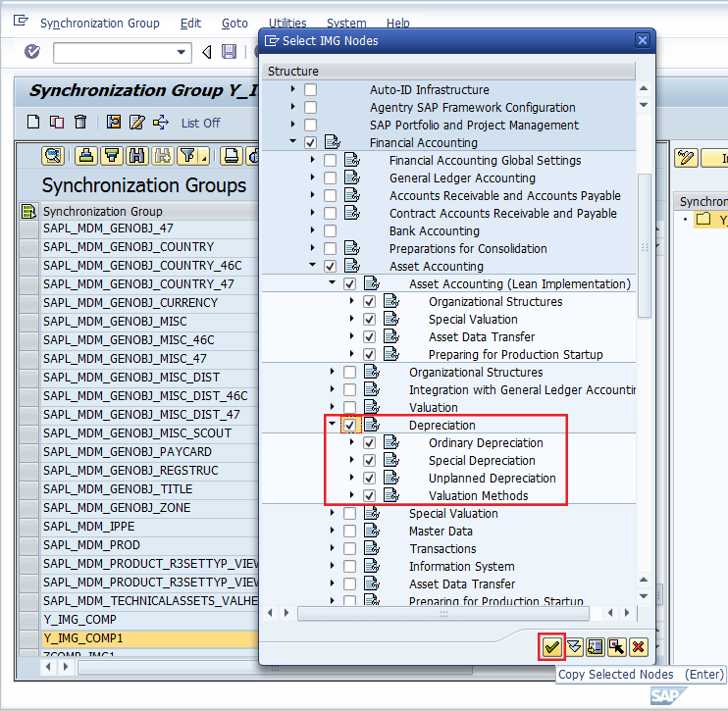
Task: Collapse the Depreciation tree node
Action: coord(333,426)
